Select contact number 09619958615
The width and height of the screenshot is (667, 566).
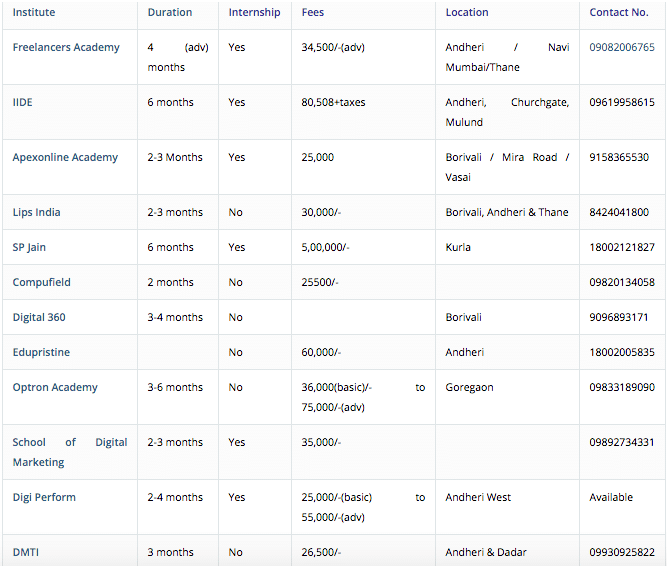622,102
